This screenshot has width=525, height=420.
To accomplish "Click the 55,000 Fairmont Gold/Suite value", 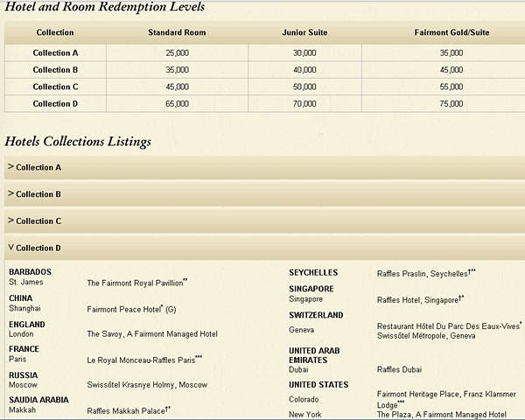I will (451, 87).
